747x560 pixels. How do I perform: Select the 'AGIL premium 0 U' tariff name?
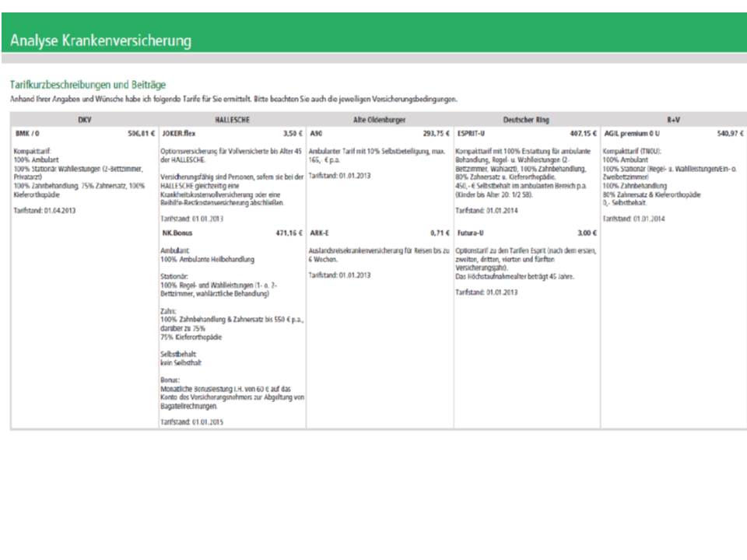coord(632,133)
